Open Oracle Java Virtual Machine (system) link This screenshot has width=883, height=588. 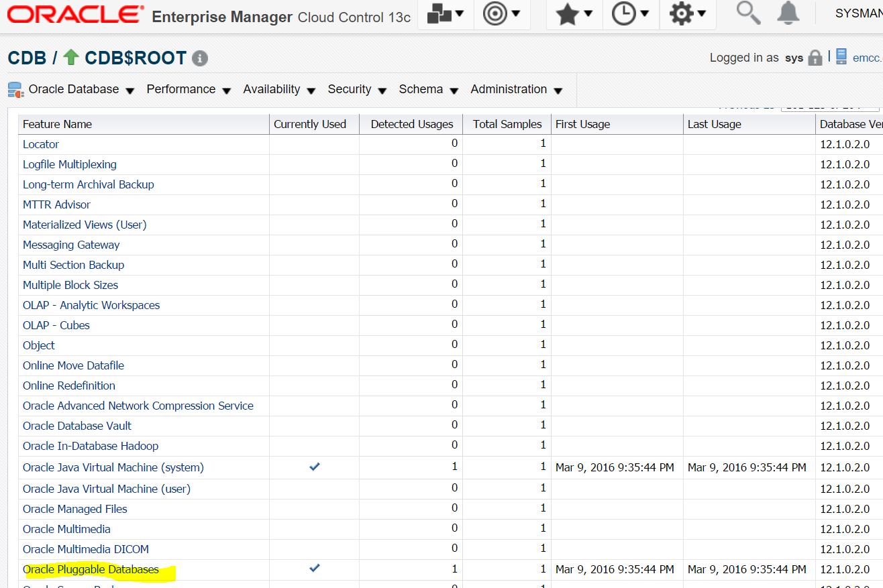point(113,467)
